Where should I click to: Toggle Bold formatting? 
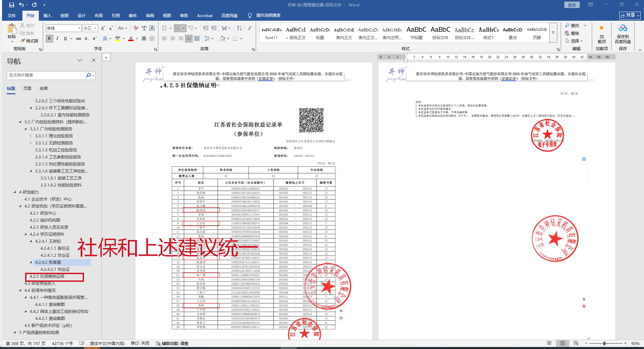click(x=50, y=38)
